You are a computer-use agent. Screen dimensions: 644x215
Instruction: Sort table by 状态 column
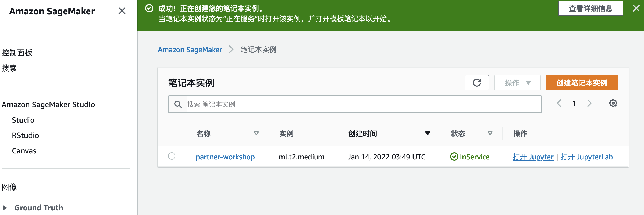click(490, 133)
